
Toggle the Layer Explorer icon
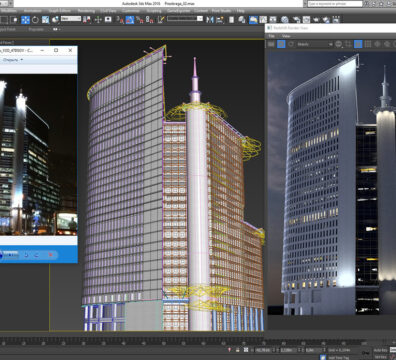242,20
